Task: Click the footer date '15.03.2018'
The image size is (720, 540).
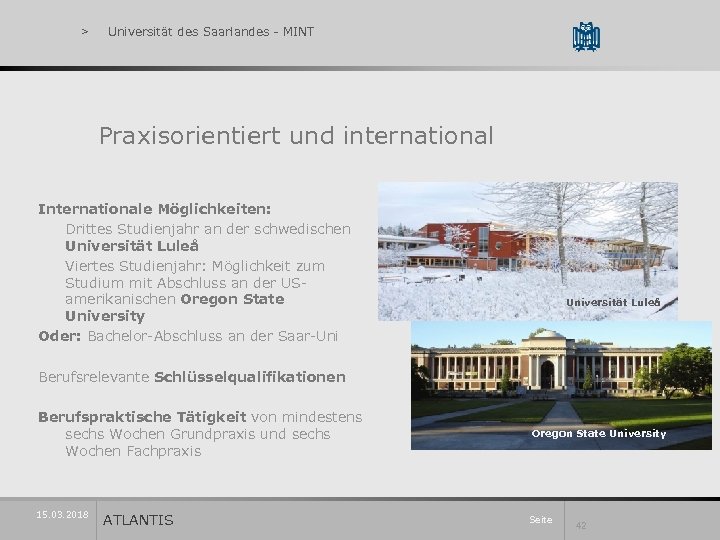Action: click(62, 515)
